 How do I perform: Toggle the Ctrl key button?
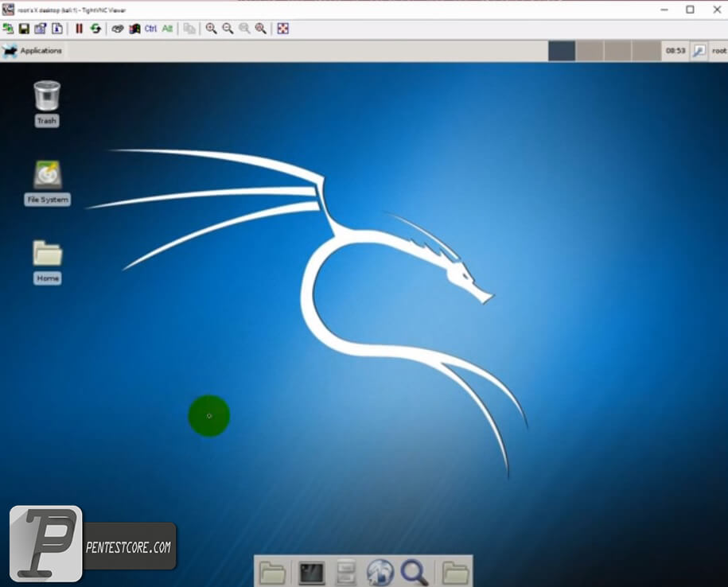point(151,29)
